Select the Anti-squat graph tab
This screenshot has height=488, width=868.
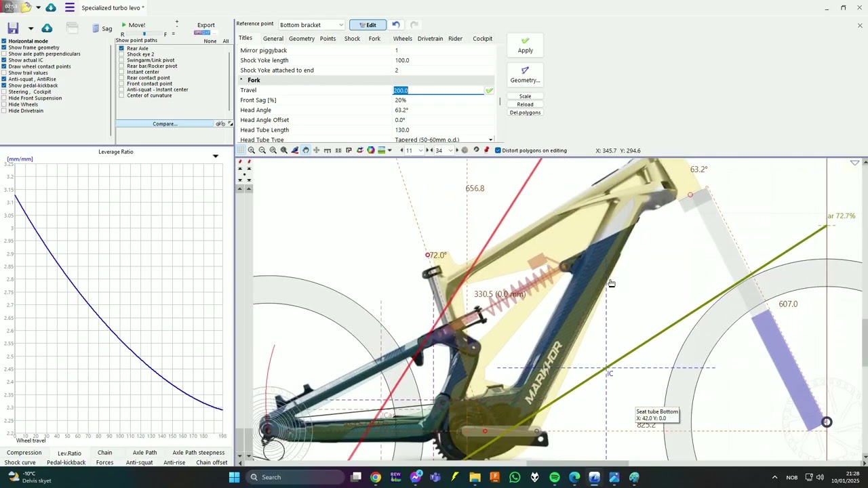139,463
